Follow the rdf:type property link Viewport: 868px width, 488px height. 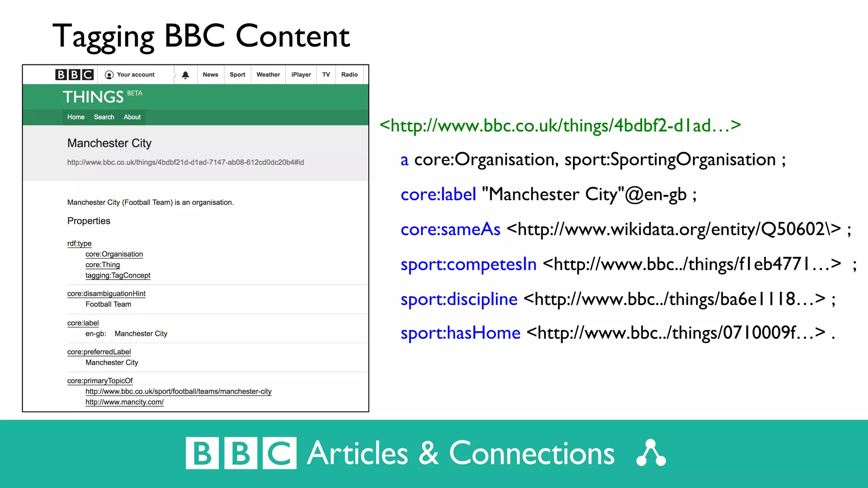[x=79, y=244]
